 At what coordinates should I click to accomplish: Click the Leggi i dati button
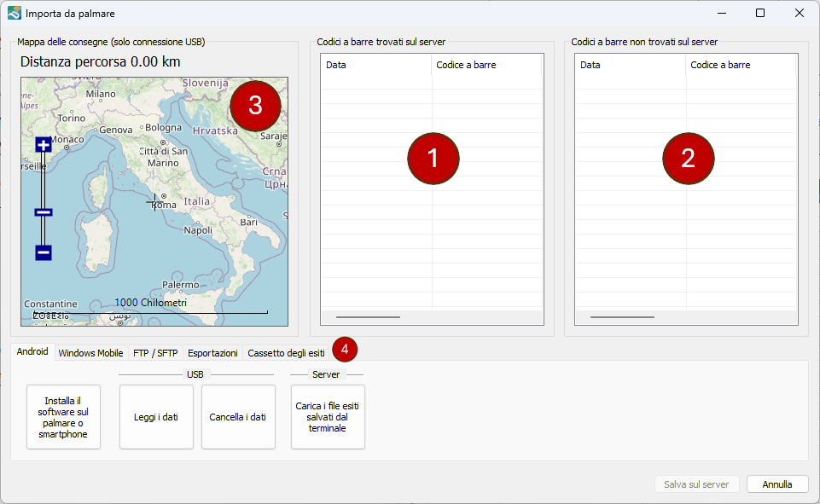tap(156, 417)
